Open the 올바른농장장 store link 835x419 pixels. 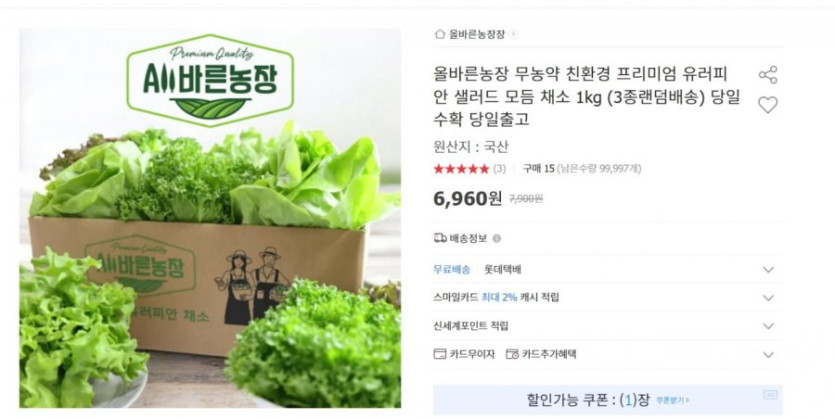[476, 34]
